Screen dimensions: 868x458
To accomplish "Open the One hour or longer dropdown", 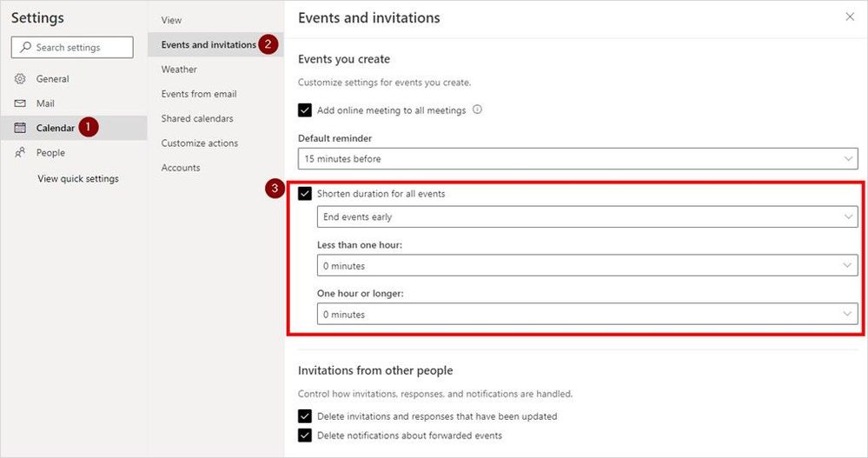I will tap(586, 315).
